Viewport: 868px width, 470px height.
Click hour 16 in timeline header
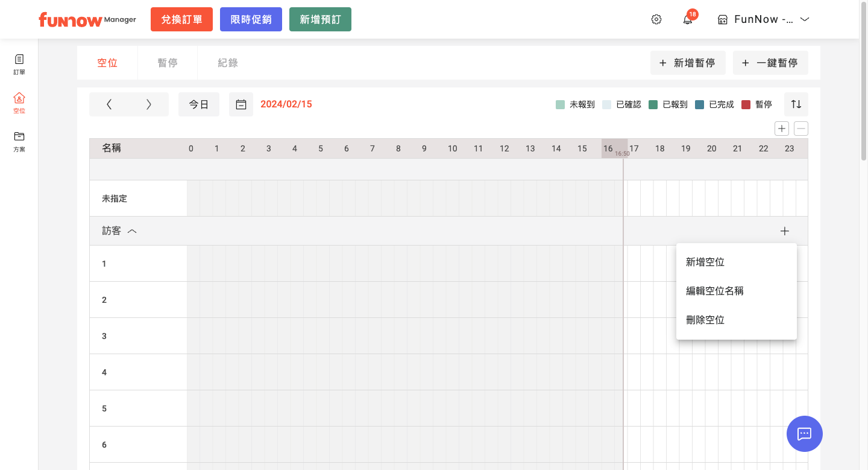[608, 148]
